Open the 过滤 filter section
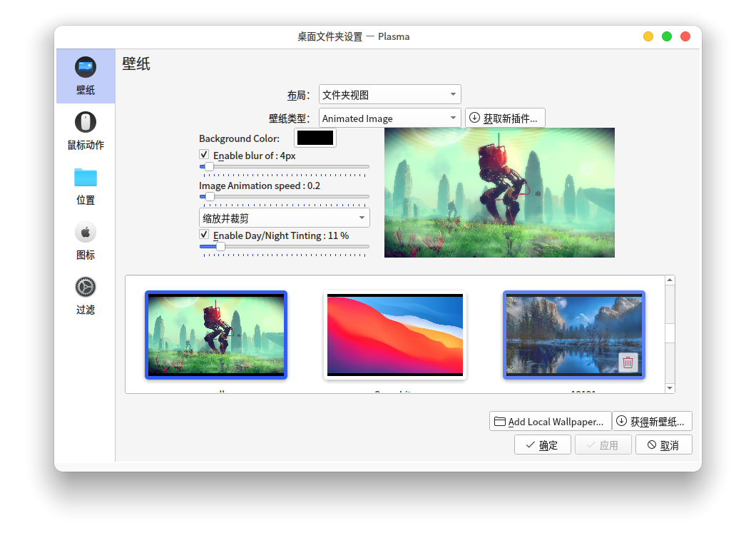Viewport: 756px width, 533px height. 86,296
